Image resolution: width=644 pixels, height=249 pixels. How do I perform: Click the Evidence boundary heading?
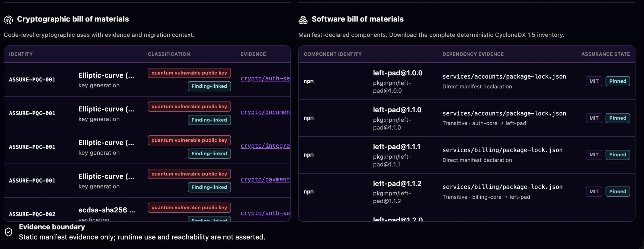(x=52, y=227)
